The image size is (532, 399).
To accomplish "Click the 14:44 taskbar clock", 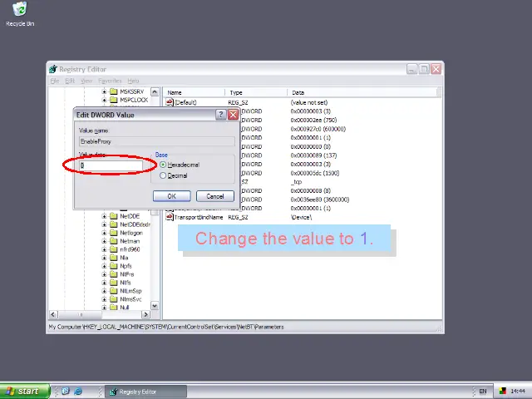I will point(518,392).
